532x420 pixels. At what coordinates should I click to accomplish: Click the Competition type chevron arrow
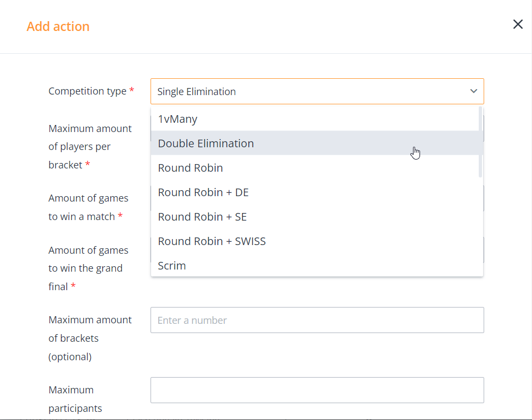click(x=473, y=91)
